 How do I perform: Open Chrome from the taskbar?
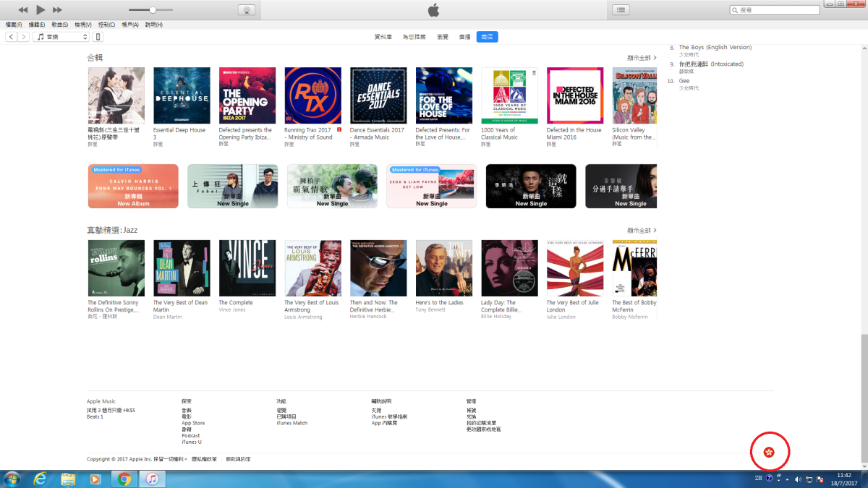pyautogui.click(x=124, y=479)
